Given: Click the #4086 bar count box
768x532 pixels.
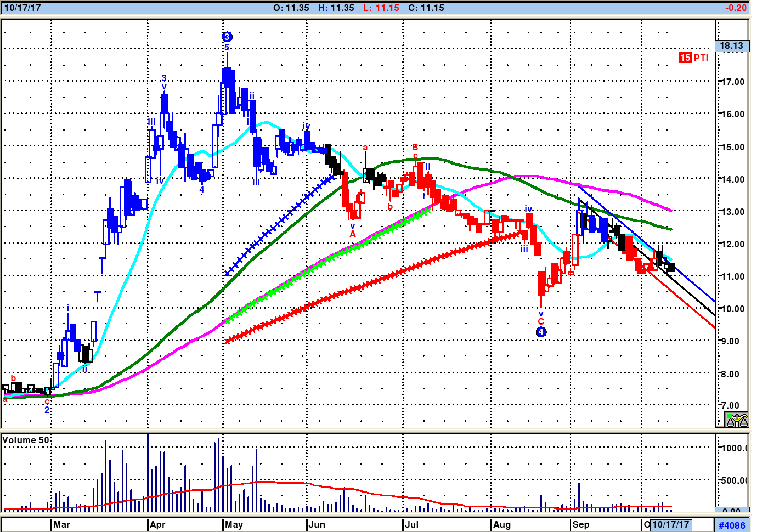Looking at the screenshot, I should pyautogui.click(x=732, y=525).
